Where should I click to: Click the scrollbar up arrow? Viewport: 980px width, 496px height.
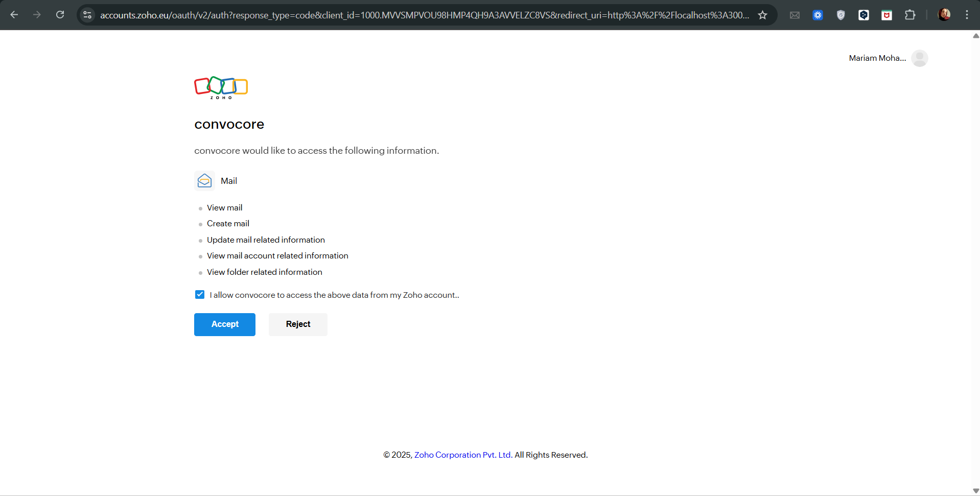[976, 36]
